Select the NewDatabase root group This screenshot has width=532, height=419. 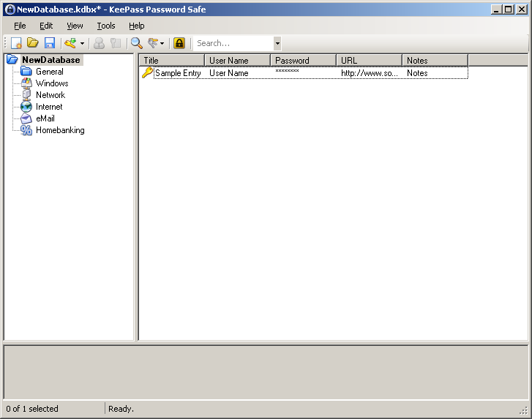coord(51,60)
